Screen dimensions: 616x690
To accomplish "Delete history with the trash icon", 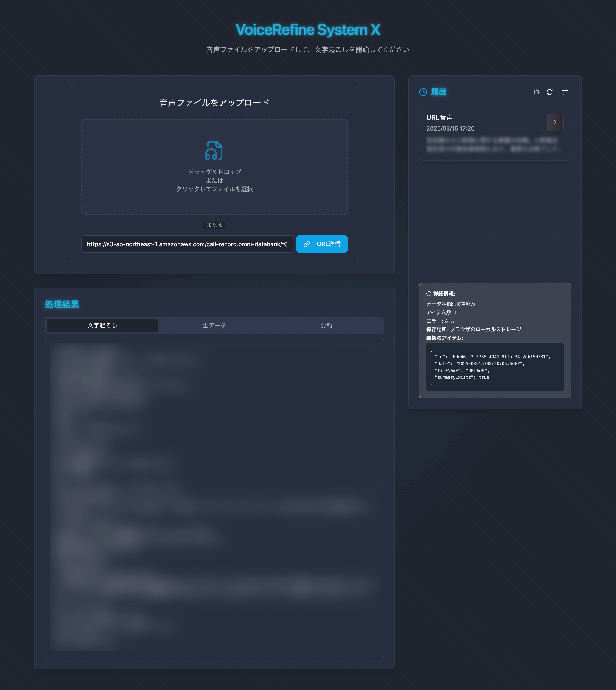I will pyautogui.click(x=564, y=92).
